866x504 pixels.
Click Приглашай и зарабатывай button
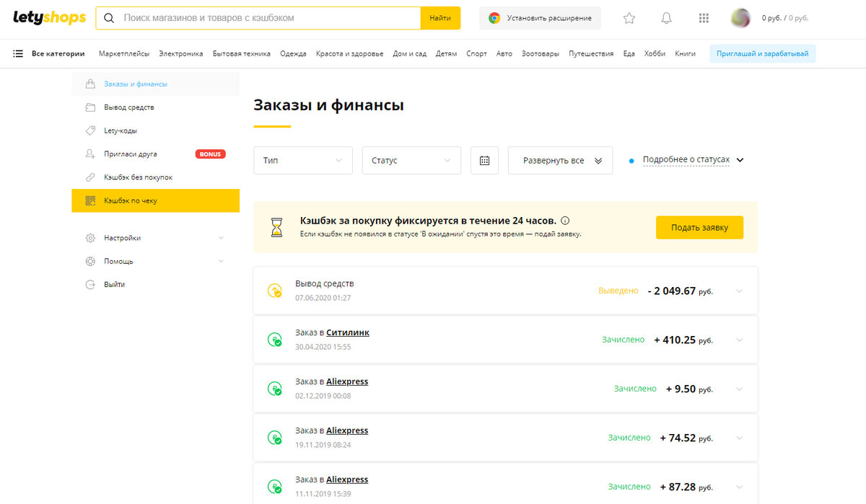tap(763, 53)
